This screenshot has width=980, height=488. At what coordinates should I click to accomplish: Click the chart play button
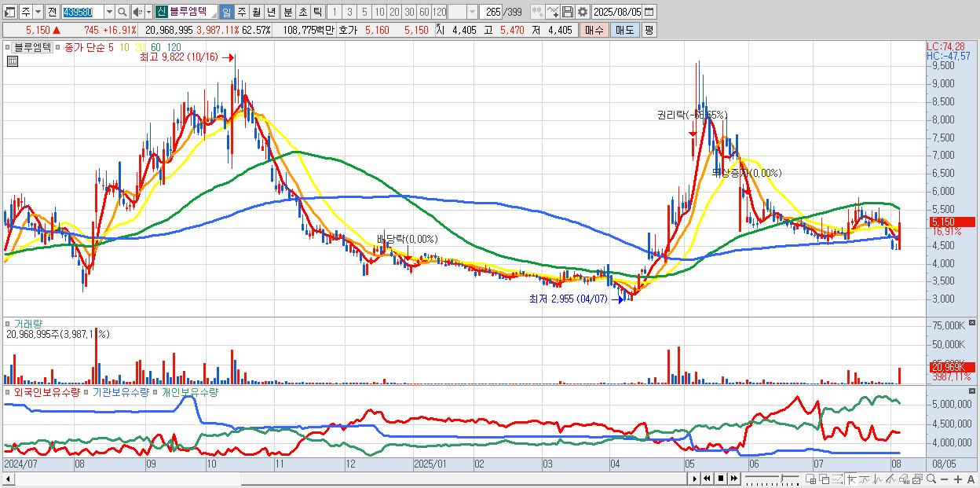coord(695,479)
